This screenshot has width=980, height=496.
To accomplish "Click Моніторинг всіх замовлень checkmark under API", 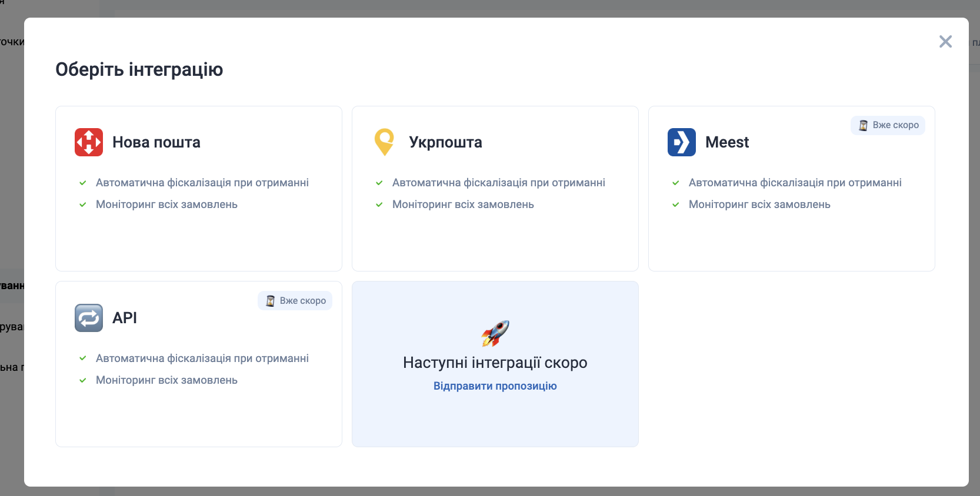I will [x=83, y=380].
